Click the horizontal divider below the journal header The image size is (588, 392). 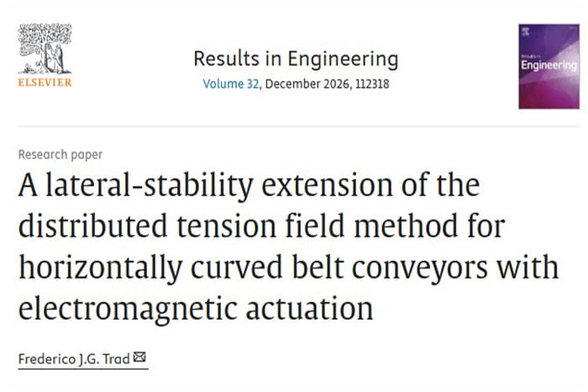(x=298, y=127)
